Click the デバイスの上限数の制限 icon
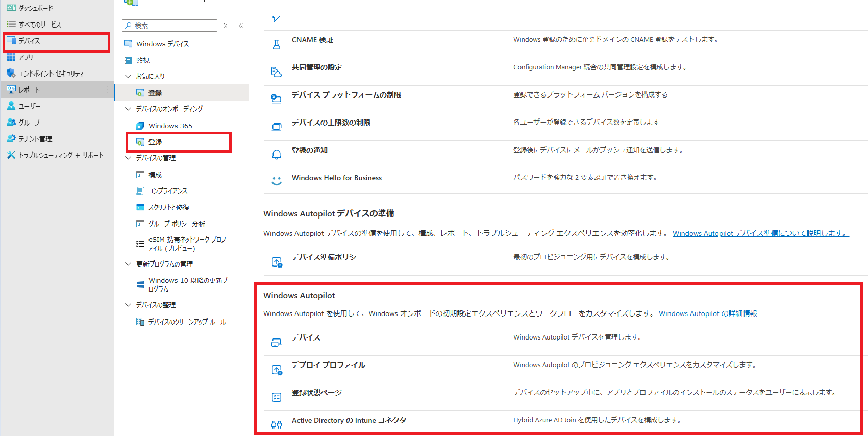The height and width of the screenshot is (436, 868). pos(277,127)
